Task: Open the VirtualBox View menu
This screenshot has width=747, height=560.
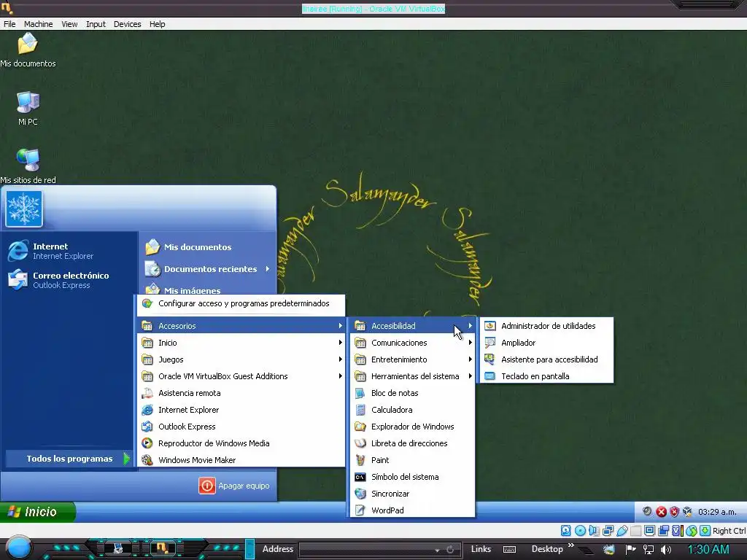Action: (69, 24)
